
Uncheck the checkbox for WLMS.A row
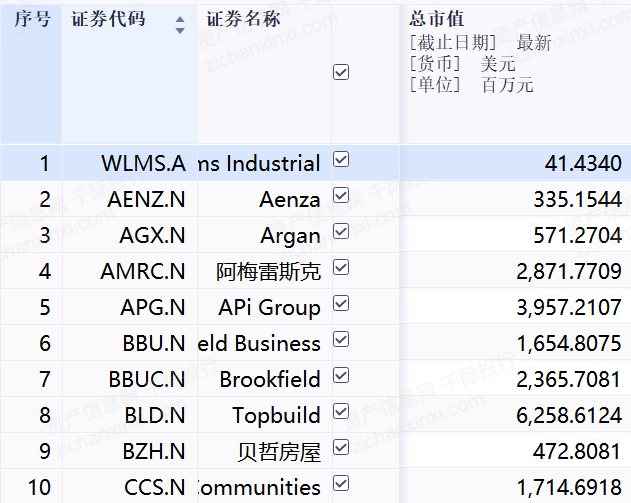click(x=341, y=160)
